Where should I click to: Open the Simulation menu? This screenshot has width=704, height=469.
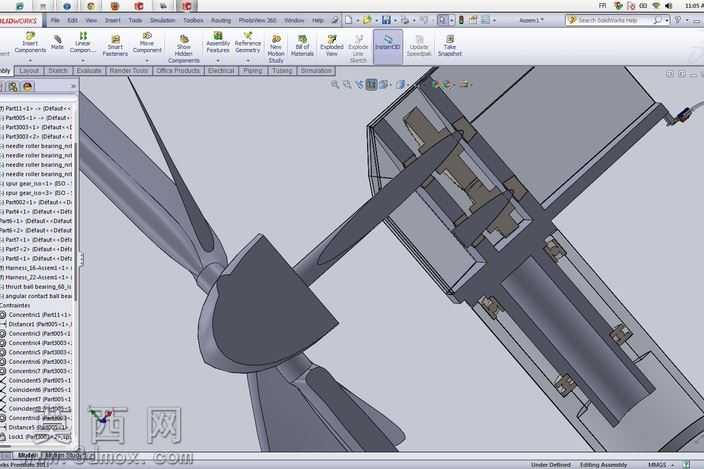click(163, 20)
